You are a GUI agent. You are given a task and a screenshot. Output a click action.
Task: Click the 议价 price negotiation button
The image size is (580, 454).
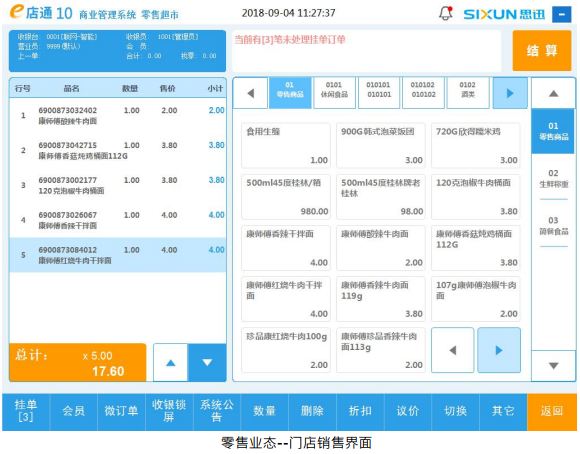click(408, 411)
